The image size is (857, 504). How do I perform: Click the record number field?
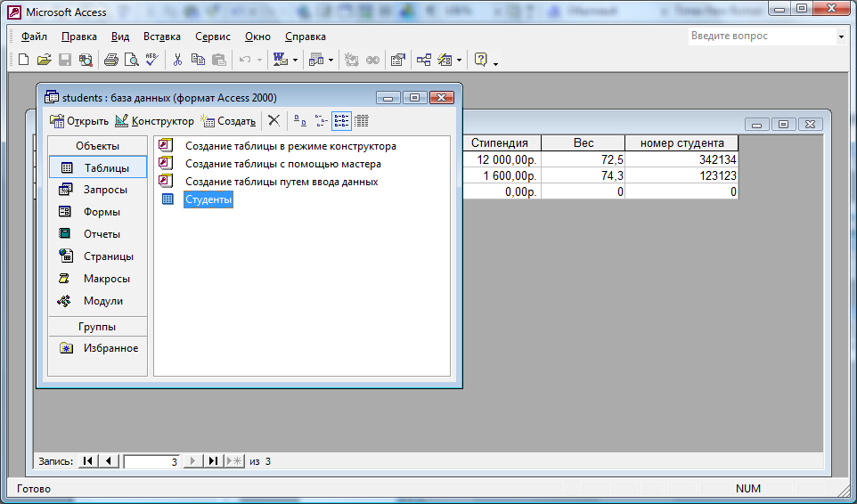tap(152, 461)
